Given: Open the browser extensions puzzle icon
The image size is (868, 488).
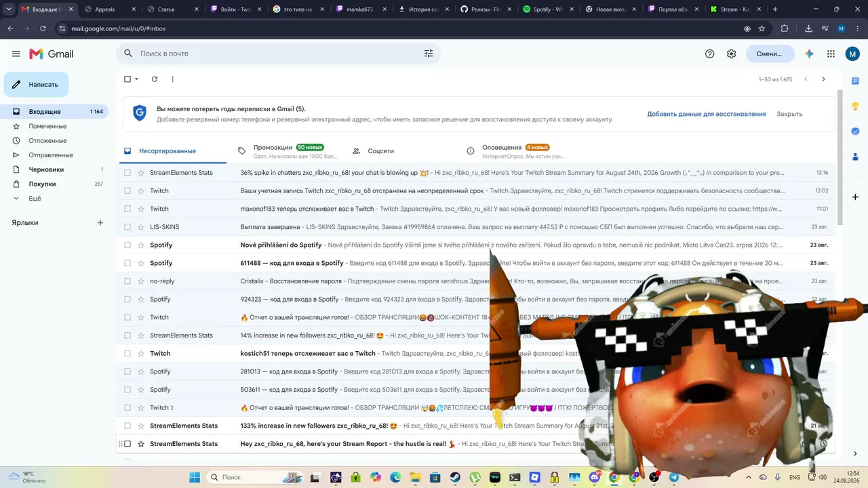Looking at the screenshot, I should tap(785, 28).
